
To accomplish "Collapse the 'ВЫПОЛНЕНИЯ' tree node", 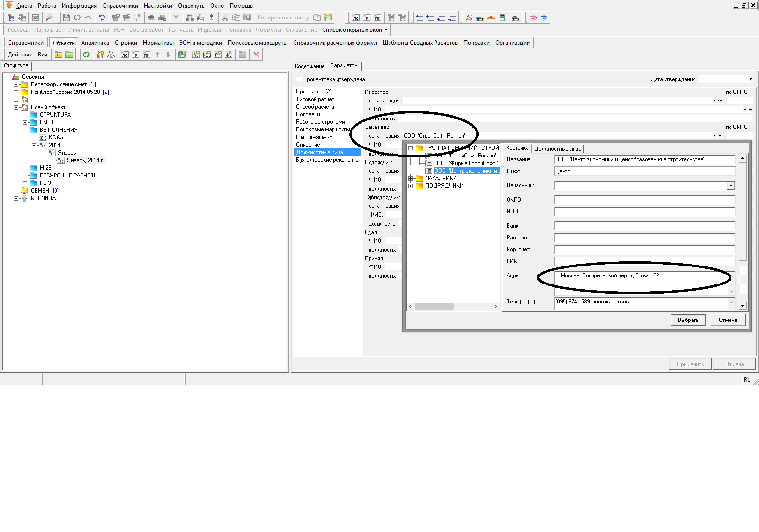I will (25, 130).
